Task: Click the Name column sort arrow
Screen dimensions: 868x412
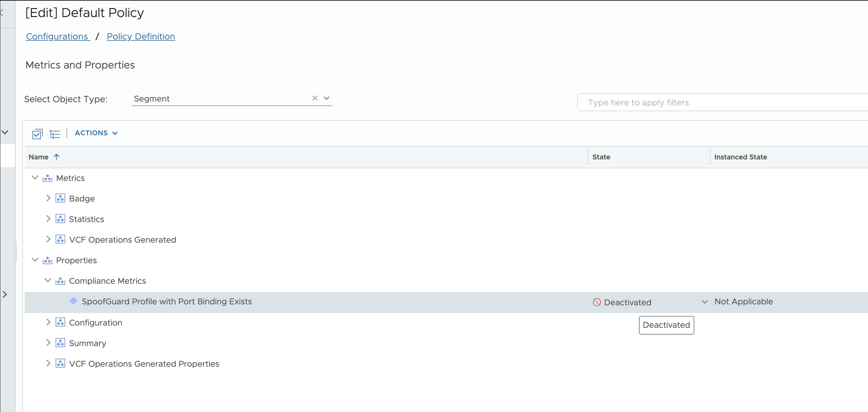Action: (x=57, y=157)
